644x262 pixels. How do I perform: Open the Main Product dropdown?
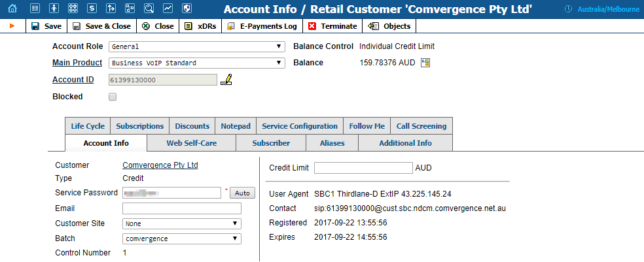click(196, 63)
